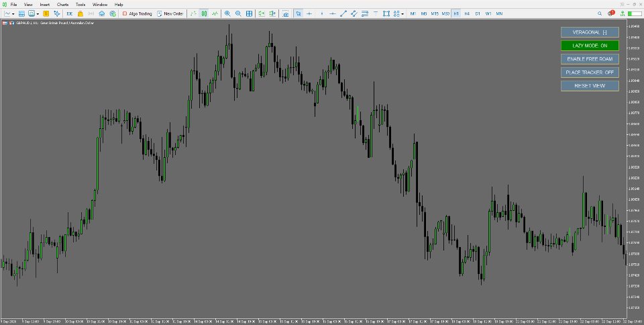
Task: Open the Charts menu
Action: coord(63,5)
